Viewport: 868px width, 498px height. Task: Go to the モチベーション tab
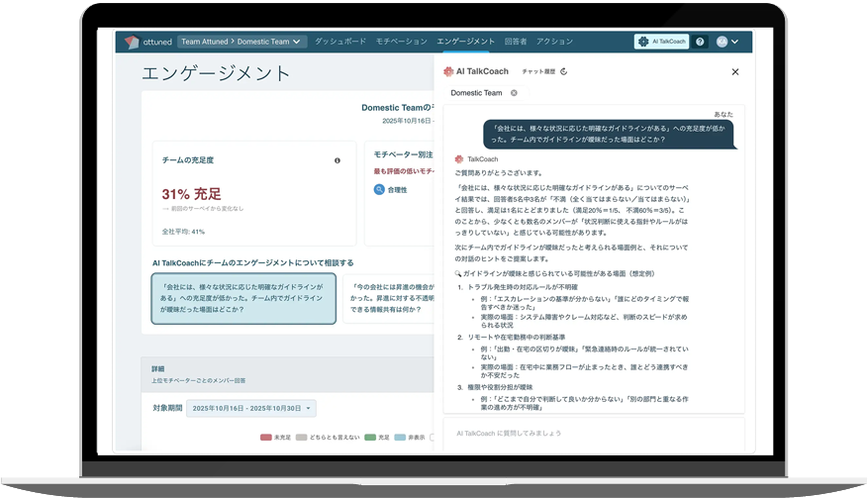pos(402,42)
